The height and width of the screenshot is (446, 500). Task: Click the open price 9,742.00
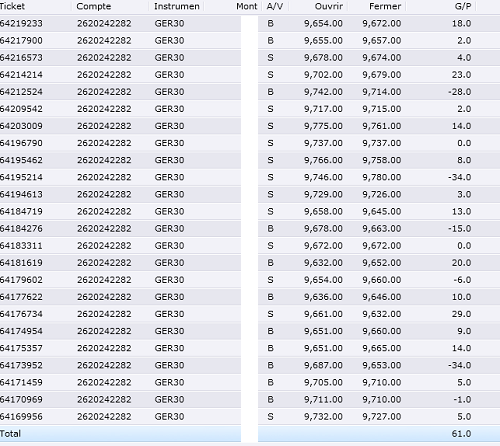tap(323, 92)
